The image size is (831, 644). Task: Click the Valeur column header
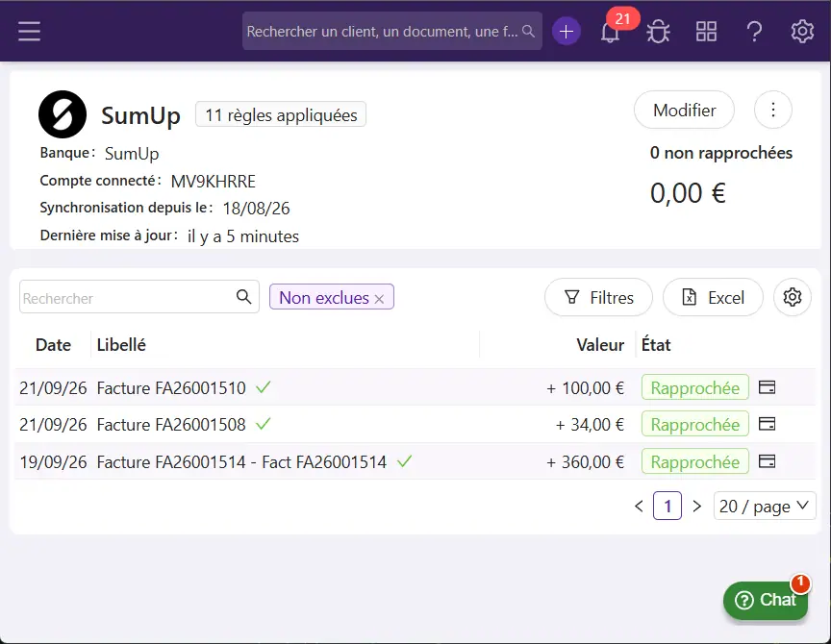pos(600,345)
